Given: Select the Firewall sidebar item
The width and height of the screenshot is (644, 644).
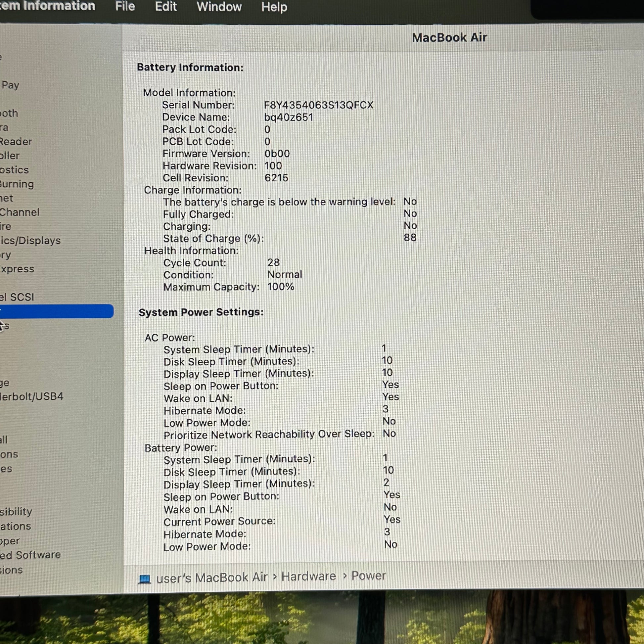Looking at the screenshot, I should (x=4, y=440).
